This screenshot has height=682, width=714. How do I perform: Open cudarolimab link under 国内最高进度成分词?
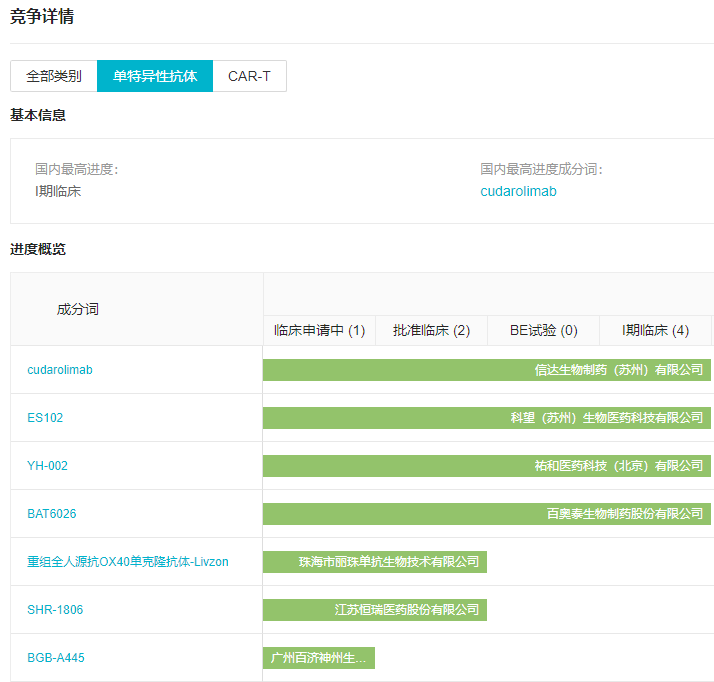point(518,191)
